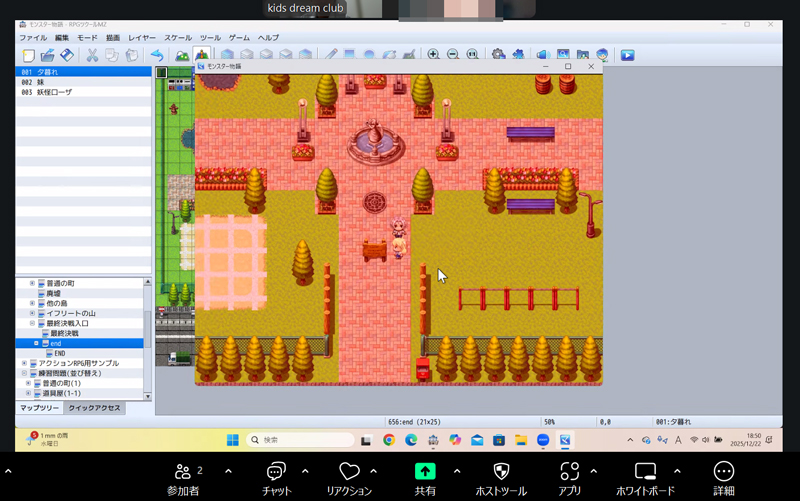Expand the アクションRPG用サンプル tree node
The height and width of the screenshot is (501, 800).
pyautogui.click(x=25, y=363)
